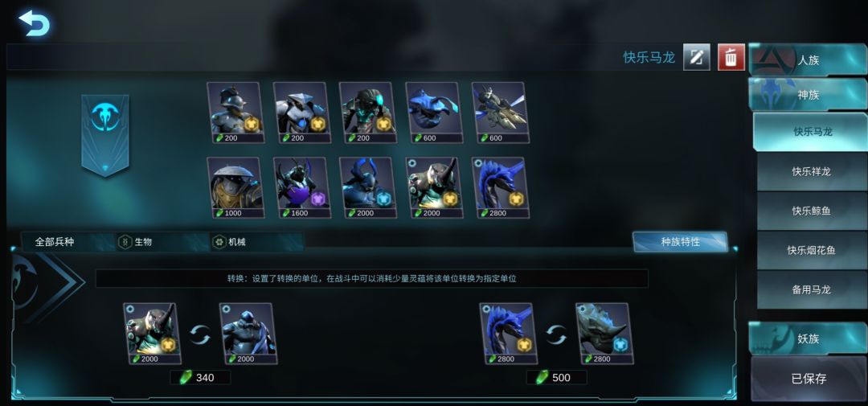Expand the 人族 race section
Screen dimensions: 868x406
(x=808, y=59)
